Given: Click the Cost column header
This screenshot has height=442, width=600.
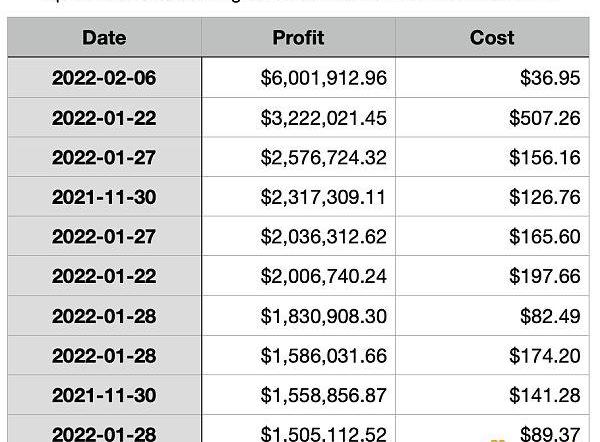Looking at the screenshot, I should coord(492,38).
